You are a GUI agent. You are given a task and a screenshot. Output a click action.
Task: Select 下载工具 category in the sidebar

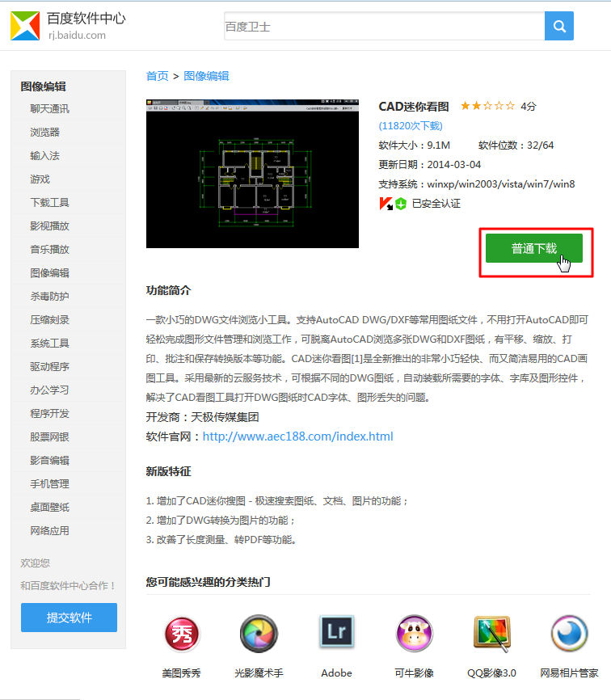click(x=49, y=203)
